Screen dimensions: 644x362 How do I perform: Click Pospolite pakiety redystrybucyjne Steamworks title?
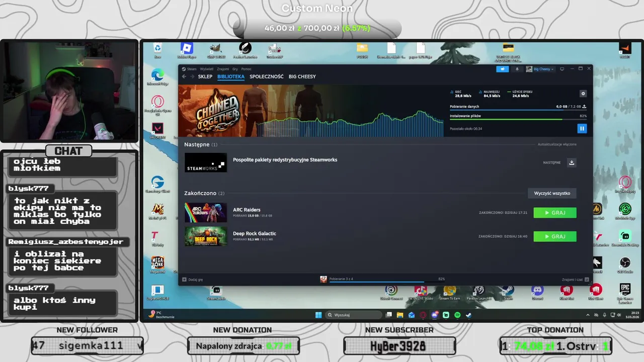pos(285,160)
